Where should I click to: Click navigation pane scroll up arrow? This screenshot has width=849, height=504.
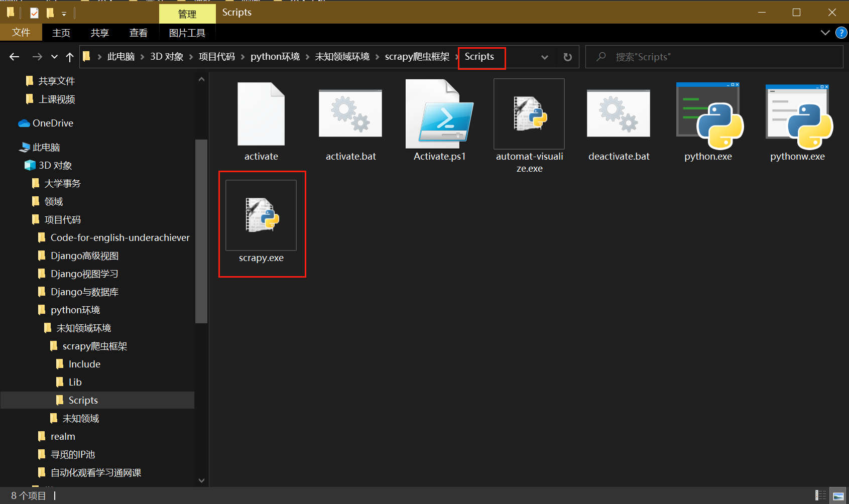(201, 79)
